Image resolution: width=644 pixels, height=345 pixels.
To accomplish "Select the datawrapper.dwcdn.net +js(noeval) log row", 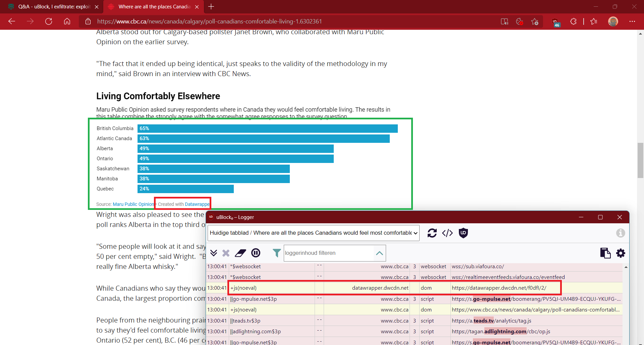I will 414,288.
